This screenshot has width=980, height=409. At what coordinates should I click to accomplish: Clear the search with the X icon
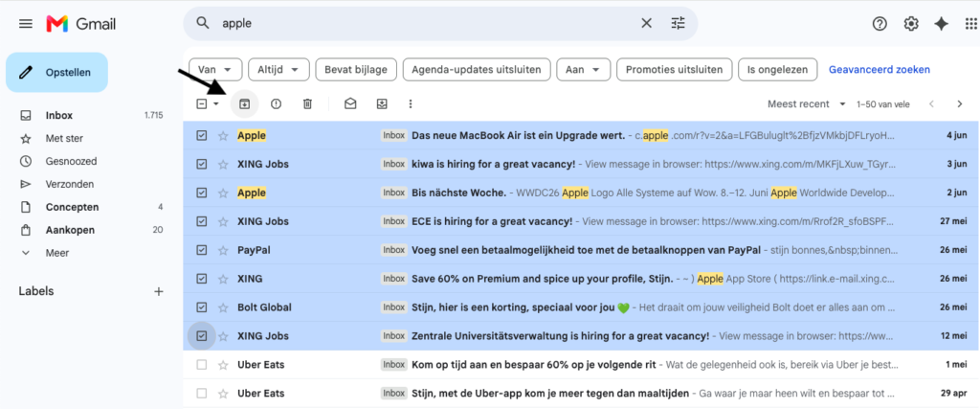(646, 23)
